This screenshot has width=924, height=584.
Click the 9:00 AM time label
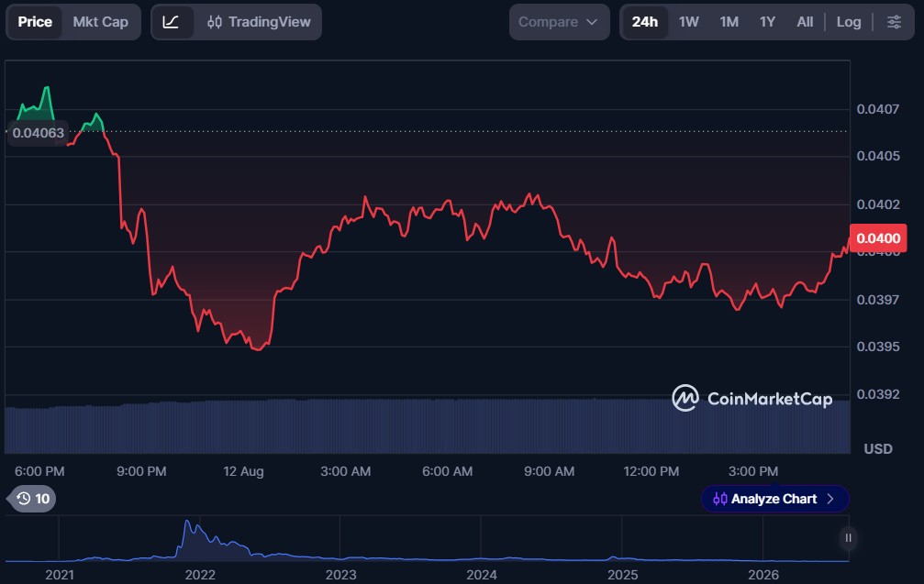pos(550,471)
